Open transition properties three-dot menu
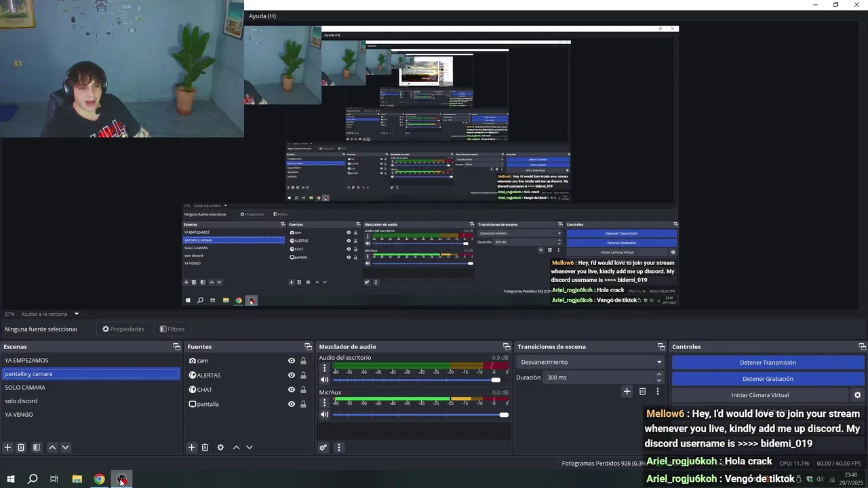Image resolution: width=868 pixels, height=488 pixels. click(x=657, y=391)
